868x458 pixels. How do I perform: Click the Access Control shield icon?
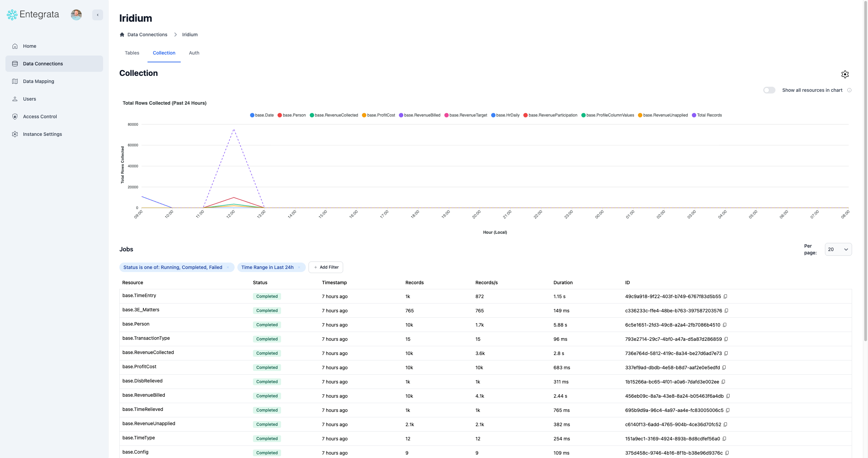(15, 116)
